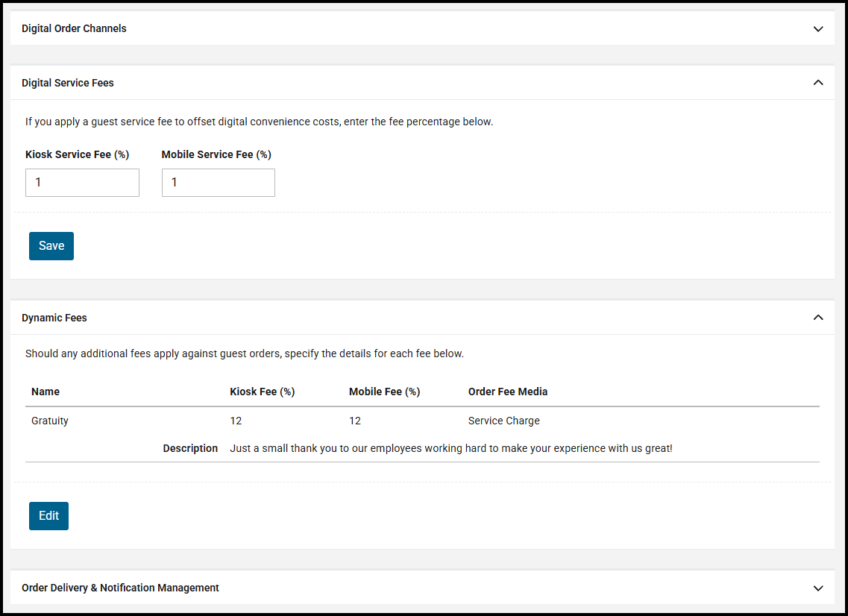This screenshot has width=848, height=616.
Task: Click the Digital Service Fees section title
Action: pos(68,83)
